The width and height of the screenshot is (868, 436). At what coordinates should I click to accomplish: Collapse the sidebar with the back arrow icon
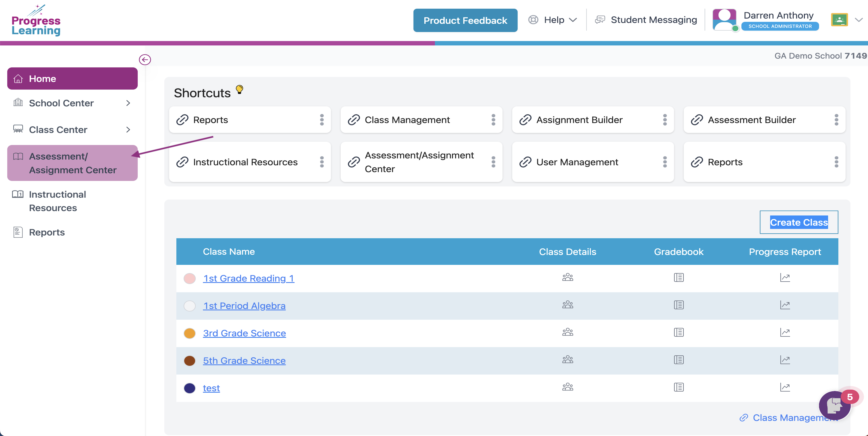click(x=145, y=60)
